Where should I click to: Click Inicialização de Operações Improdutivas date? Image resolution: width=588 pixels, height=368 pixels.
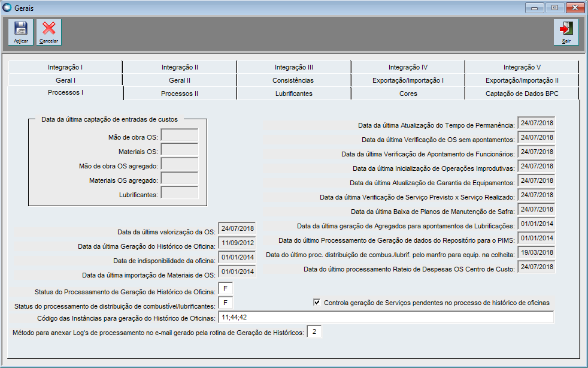click(537, 167)
